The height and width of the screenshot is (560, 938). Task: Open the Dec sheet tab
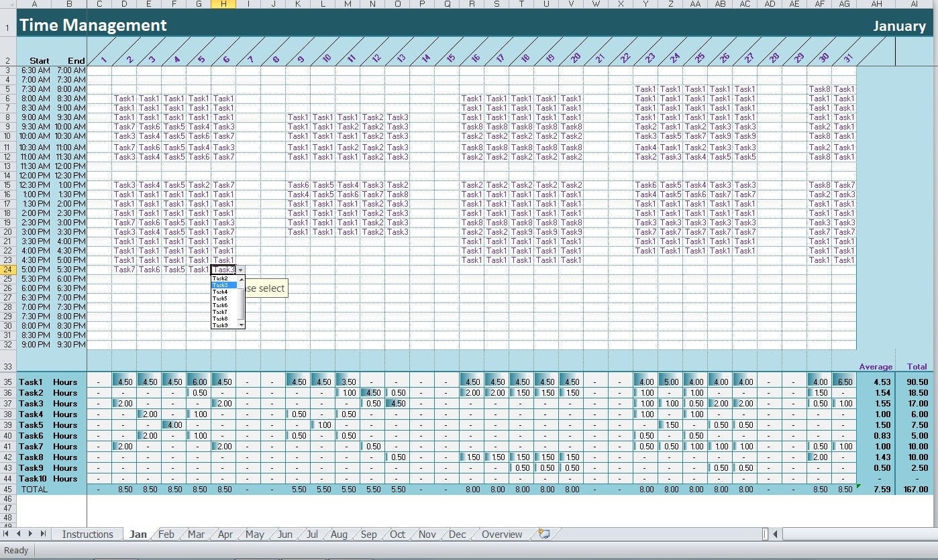coord(456,534)
